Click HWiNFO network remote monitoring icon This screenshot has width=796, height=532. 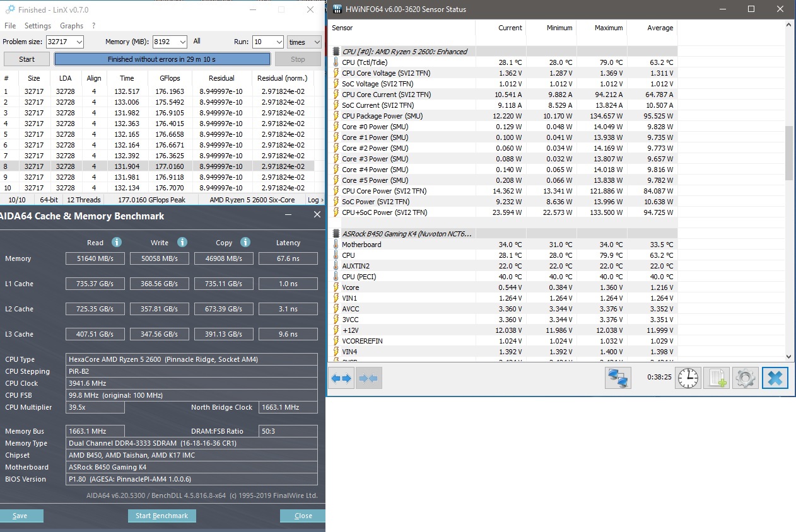pyautogui.click(x=617, y=378)
